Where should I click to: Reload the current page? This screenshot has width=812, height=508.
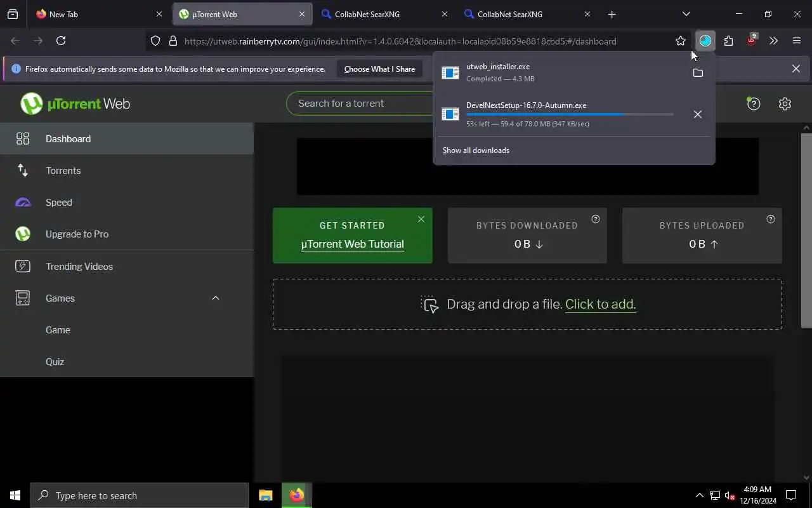click(61, 41)
